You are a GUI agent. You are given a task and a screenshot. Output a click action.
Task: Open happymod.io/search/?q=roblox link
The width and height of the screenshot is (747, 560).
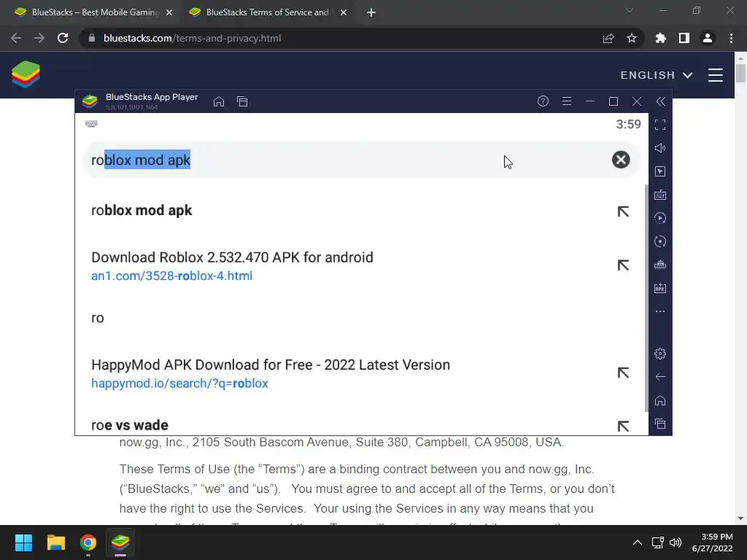coord(179,384)
